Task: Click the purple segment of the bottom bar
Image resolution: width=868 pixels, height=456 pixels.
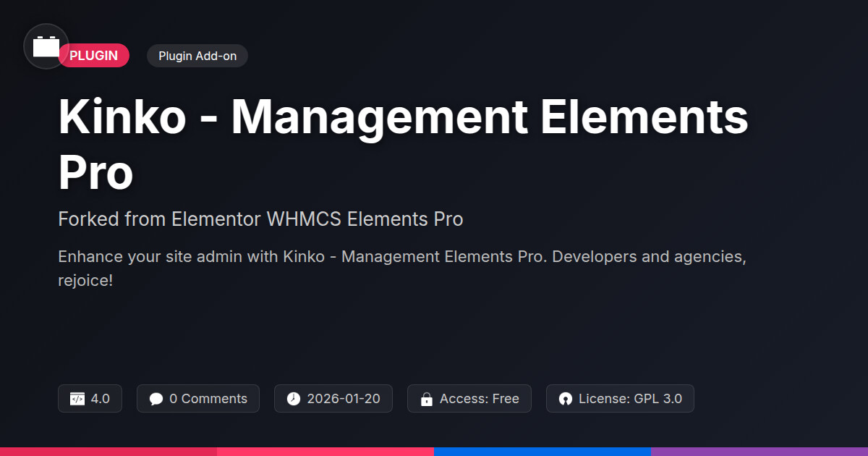Action: (759, 451)
